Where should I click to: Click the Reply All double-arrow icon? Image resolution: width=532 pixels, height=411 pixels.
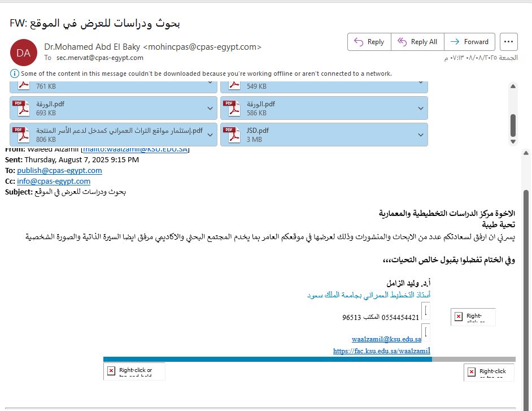pos(402,42)
